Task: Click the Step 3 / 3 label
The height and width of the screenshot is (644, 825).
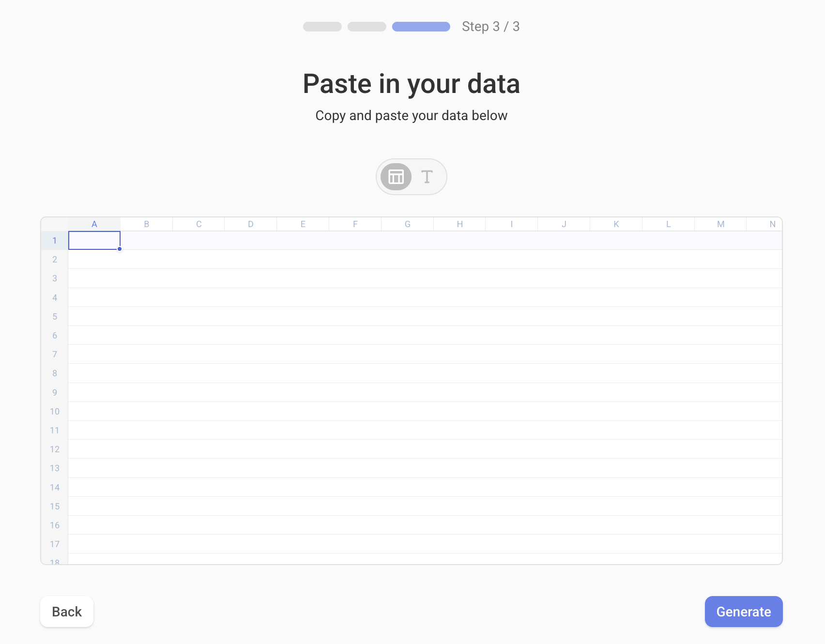Action: (x=491, y=27)
